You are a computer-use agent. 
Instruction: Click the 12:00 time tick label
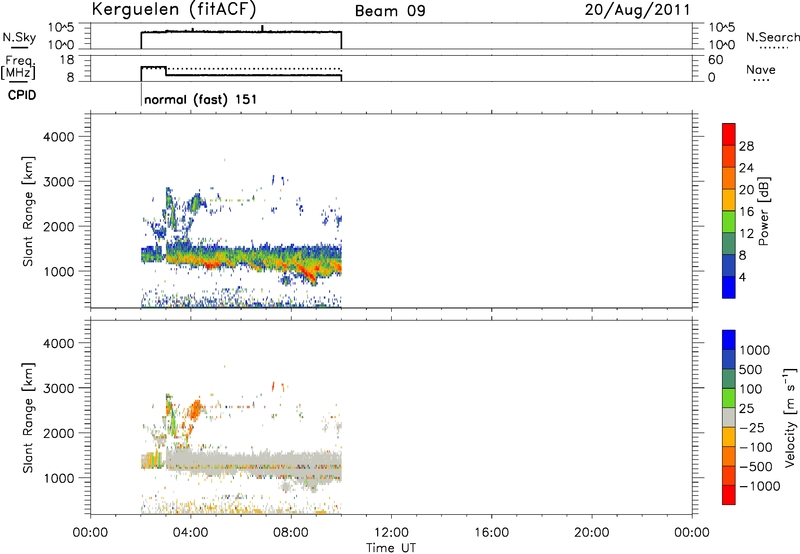point(391,533)
